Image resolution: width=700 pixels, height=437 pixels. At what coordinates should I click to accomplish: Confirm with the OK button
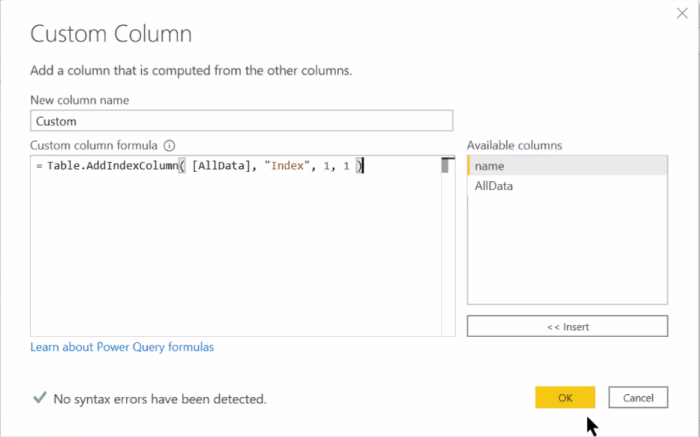coord(565,397)
